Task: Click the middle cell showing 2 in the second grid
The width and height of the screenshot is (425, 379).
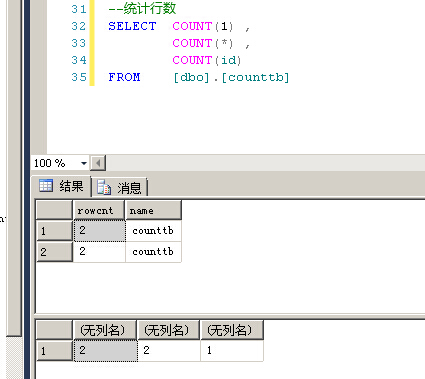Action: [169, 350]
